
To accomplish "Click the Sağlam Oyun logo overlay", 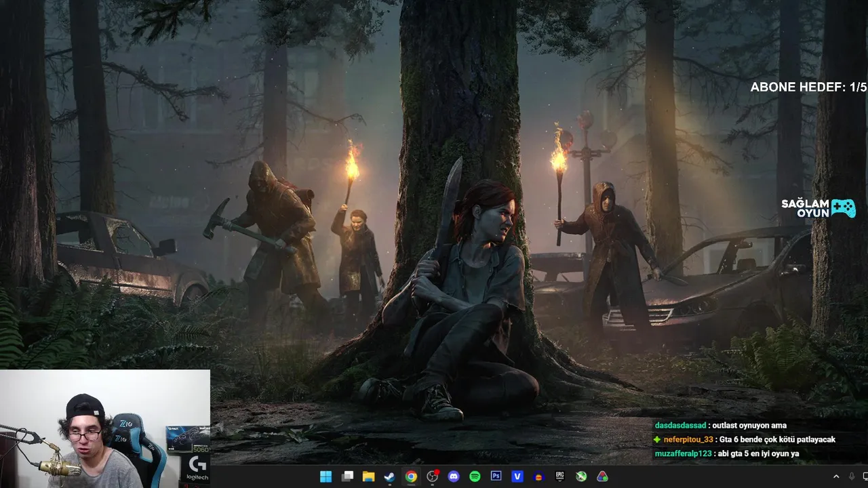I will coord(818,208).
